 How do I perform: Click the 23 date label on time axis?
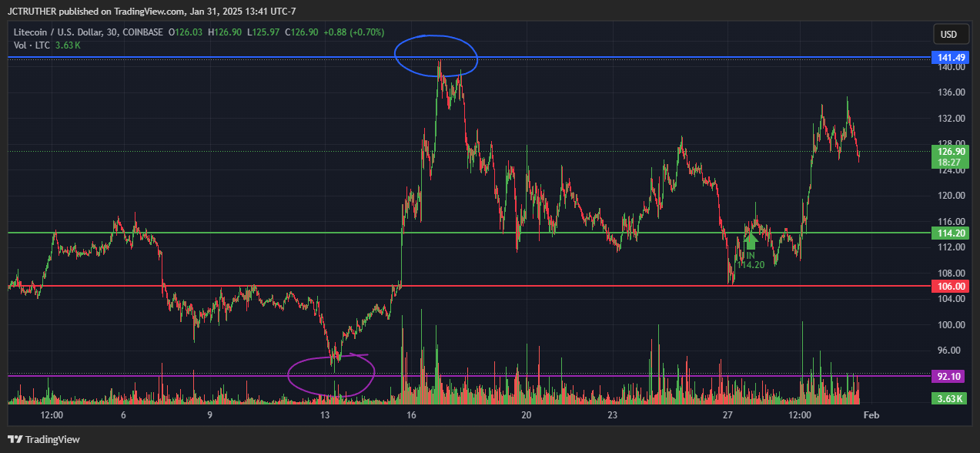tap(613, 415)
